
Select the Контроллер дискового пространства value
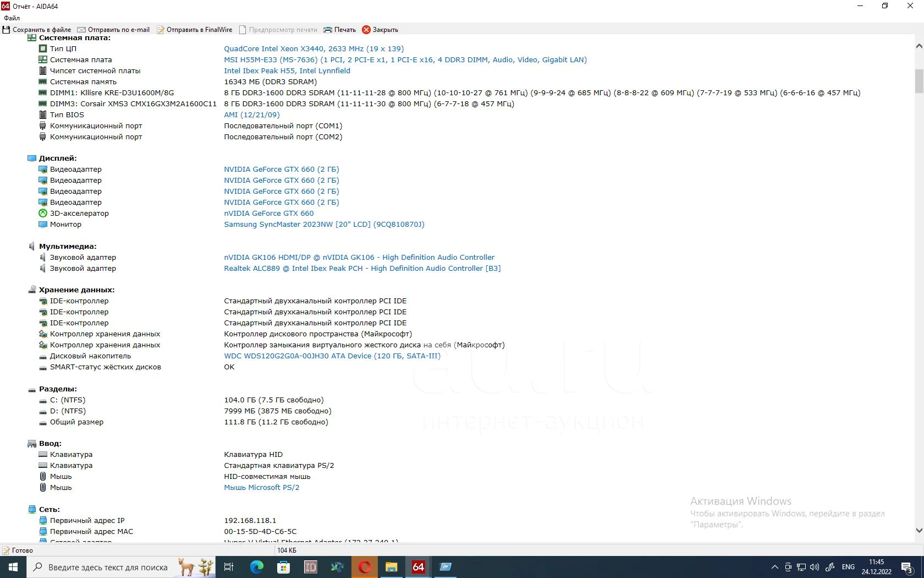(x=318, y=334)
